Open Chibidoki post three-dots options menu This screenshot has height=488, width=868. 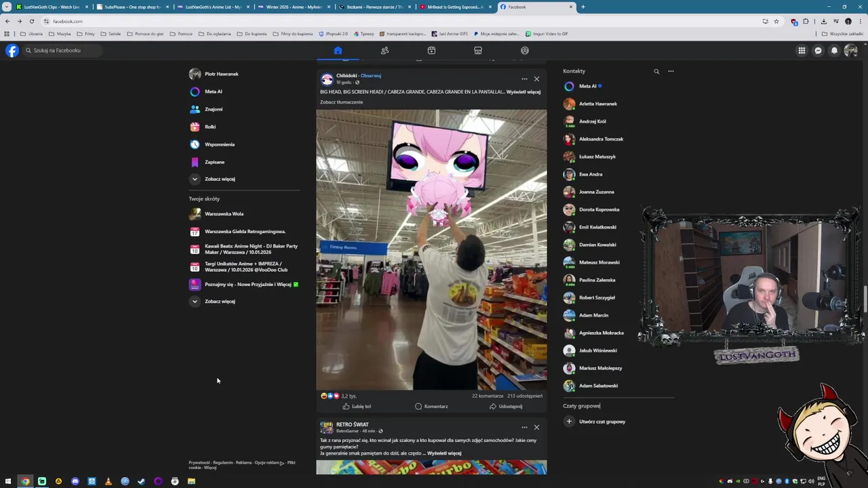(x=524, y=79)
